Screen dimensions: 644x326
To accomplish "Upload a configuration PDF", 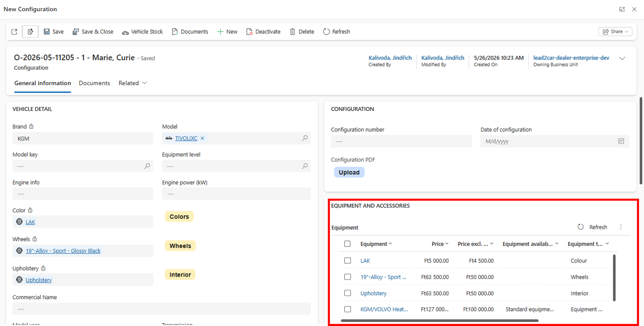I will tap(349, 172).
